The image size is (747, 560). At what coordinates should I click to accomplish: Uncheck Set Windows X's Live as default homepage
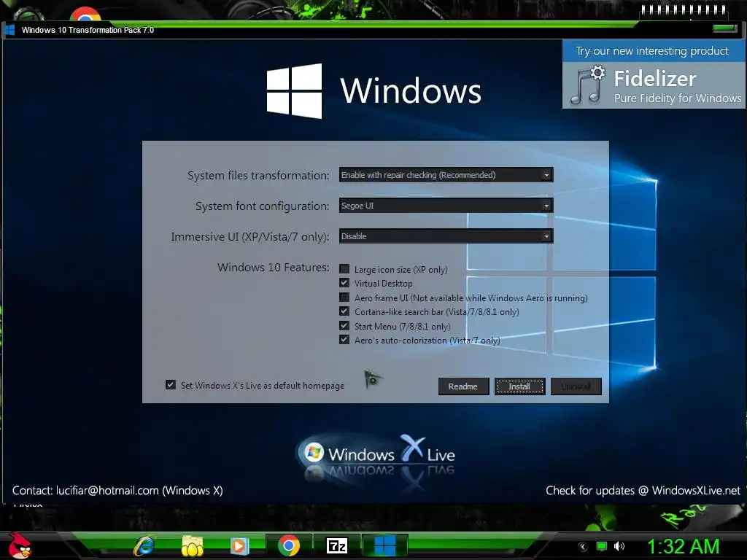click(171, 385)
